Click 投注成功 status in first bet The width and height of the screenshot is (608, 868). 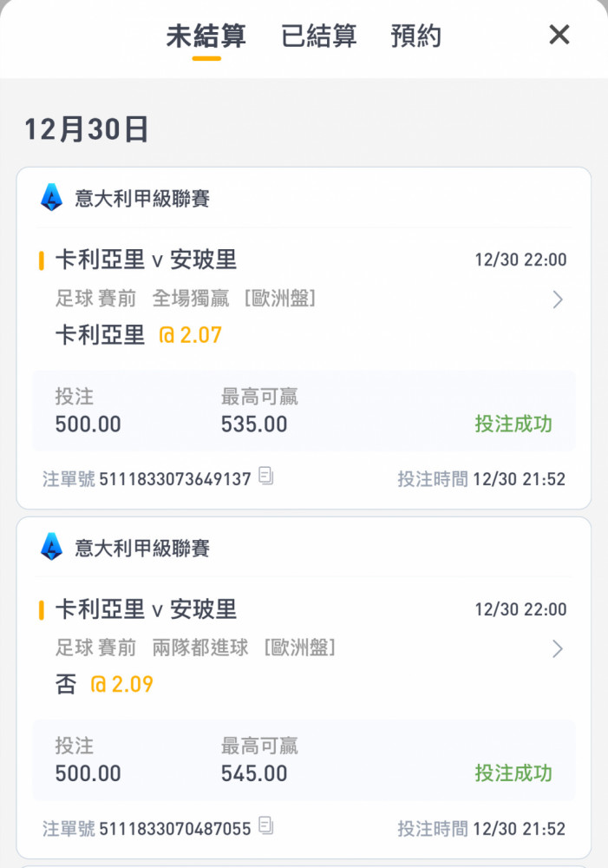pos(513,424)
